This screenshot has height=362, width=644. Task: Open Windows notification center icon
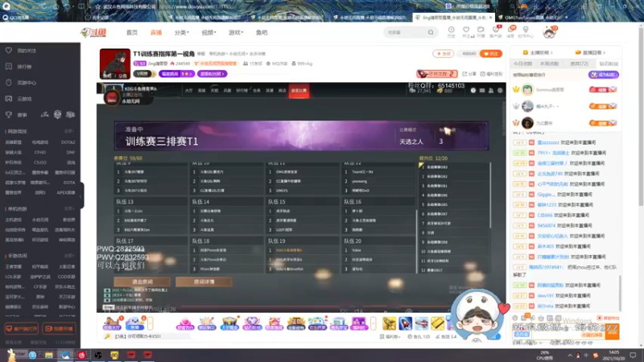pos(633,355)
